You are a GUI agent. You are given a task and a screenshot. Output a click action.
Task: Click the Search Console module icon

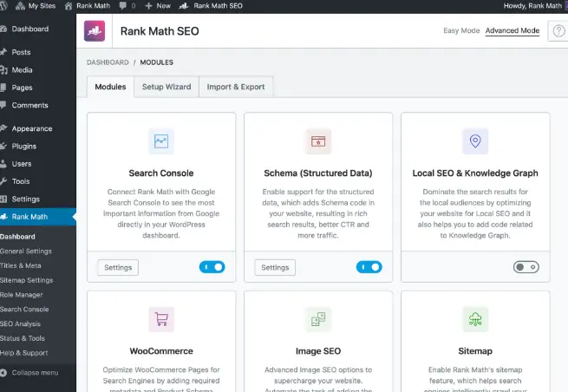coord(161,141)
